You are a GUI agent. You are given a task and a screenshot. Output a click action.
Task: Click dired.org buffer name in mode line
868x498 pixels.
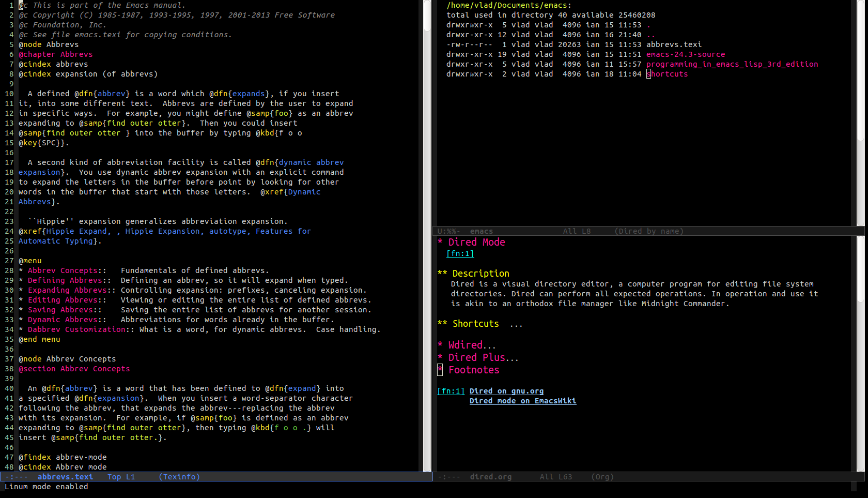(x=491, y=477)
